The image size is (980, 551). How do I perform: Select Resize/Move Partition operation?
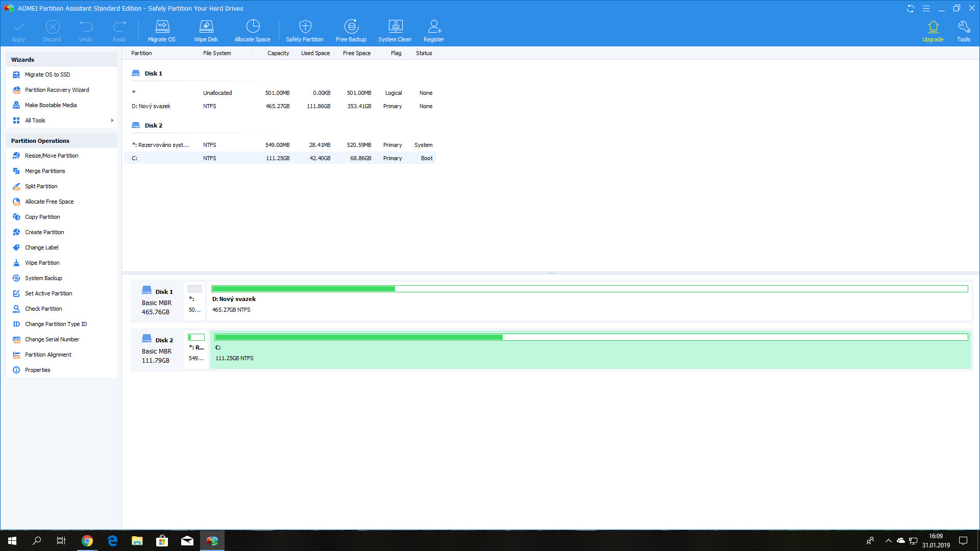pyautogui.click(x=52, y=156)
